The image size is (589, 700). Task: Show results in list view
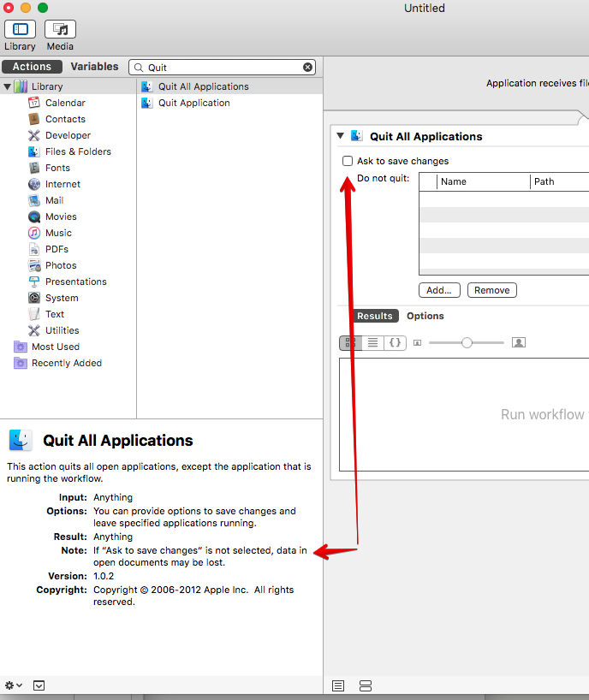tap(373, 343)
